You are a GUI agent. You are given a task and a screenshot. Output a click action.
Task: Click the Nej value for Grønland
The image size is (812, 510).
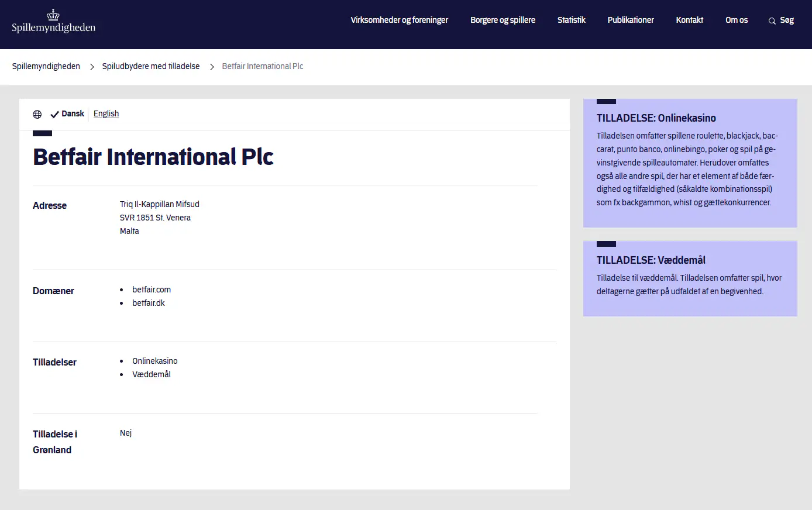tap(126, 433)
